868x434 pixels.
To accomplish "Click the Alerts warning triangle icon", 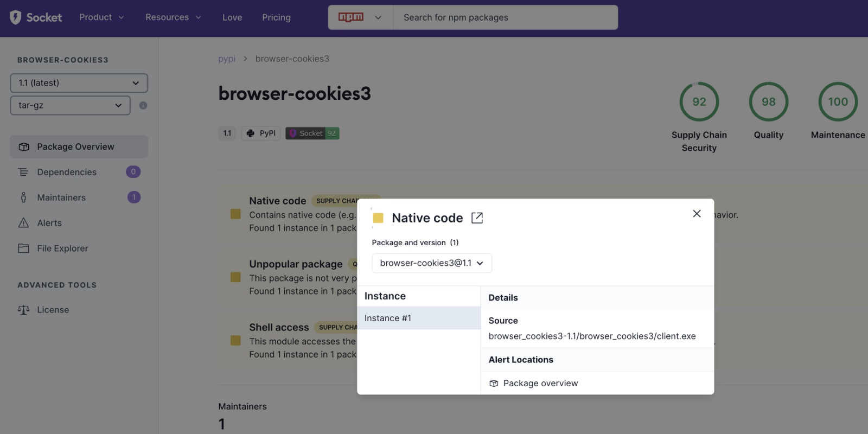I will [x=23, y=223].
